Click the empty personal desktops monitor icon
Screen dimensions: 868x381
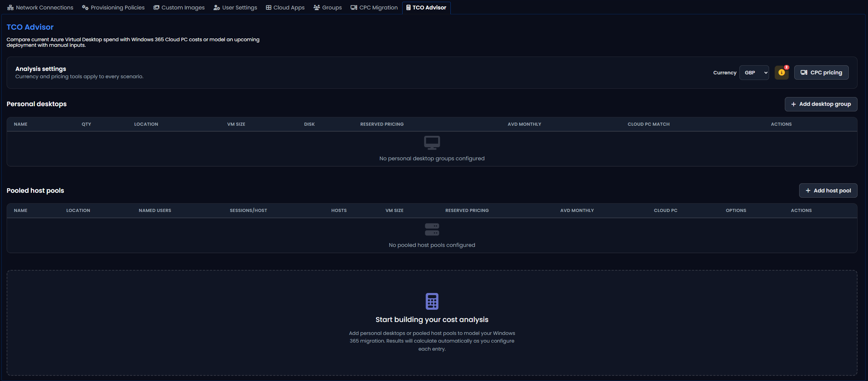tap(432, 143)
